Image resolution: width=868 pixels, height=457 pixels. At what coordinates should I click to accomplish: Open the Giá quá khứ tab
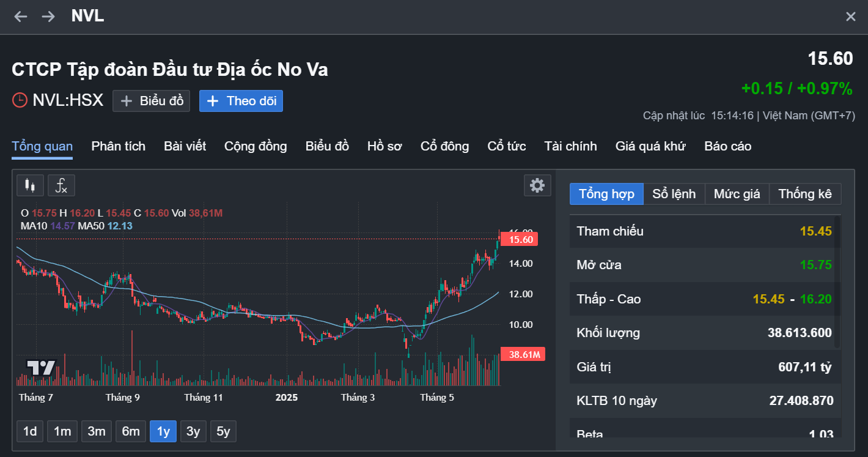pyautogui.click(x=650, y=146)
